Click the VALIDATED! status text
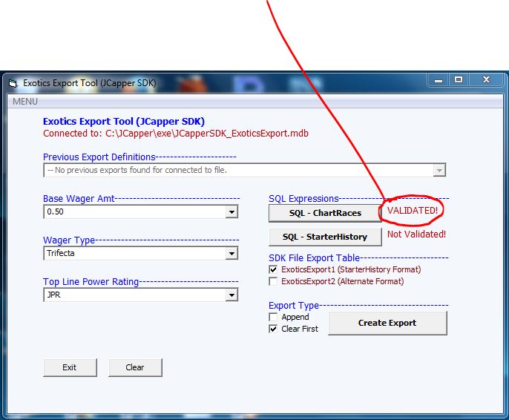The width and height of the screenshot is (509, 420). (413, 211)
